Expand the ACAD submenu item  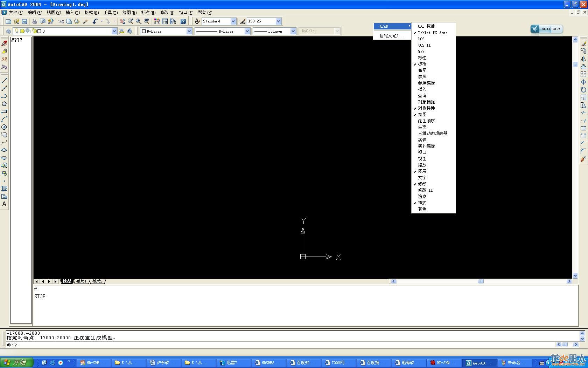pyautogui.click(x=392, y=26)
